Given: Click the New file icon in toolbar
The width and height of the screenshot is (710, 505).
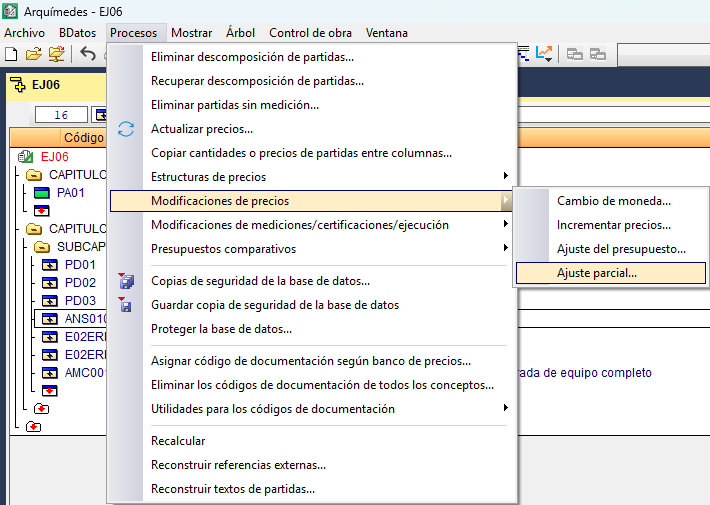Looking at the screenshot, I should pyautogui.click(x=11, y=54).
